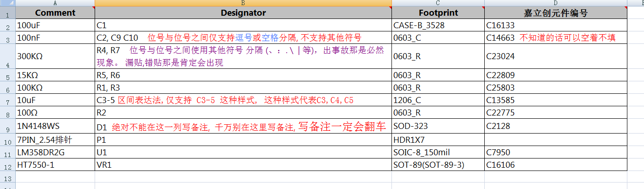
Task: Click the Comment header cell
Action: (x=55, y=12)
